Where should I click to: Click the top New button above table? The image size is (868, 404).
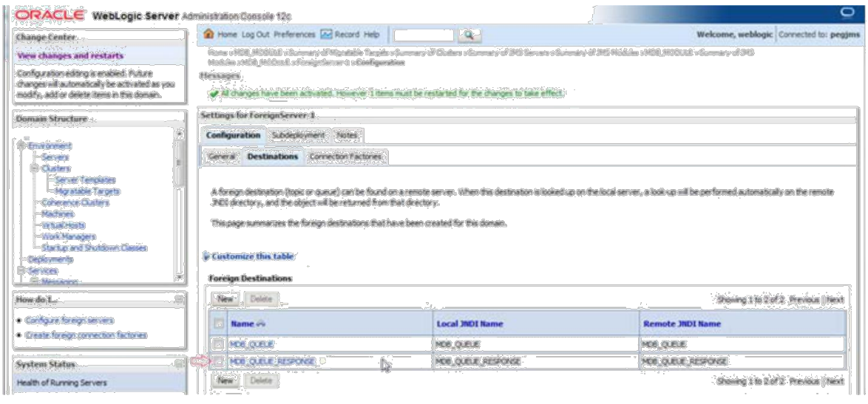[226, 299]
